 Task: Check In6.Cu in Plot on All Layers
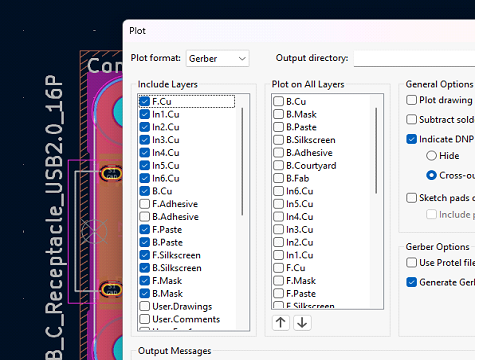(x=279, y=191)
